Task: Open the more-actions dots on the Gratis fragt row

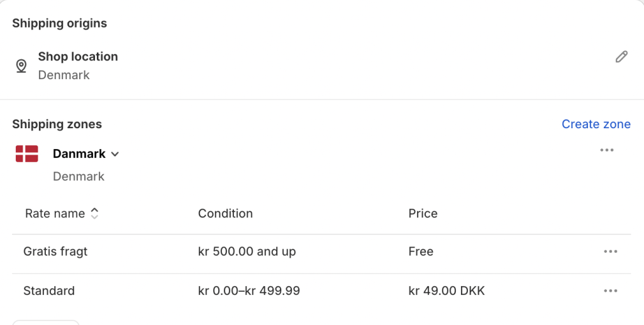Action: (x=610, y=251)
